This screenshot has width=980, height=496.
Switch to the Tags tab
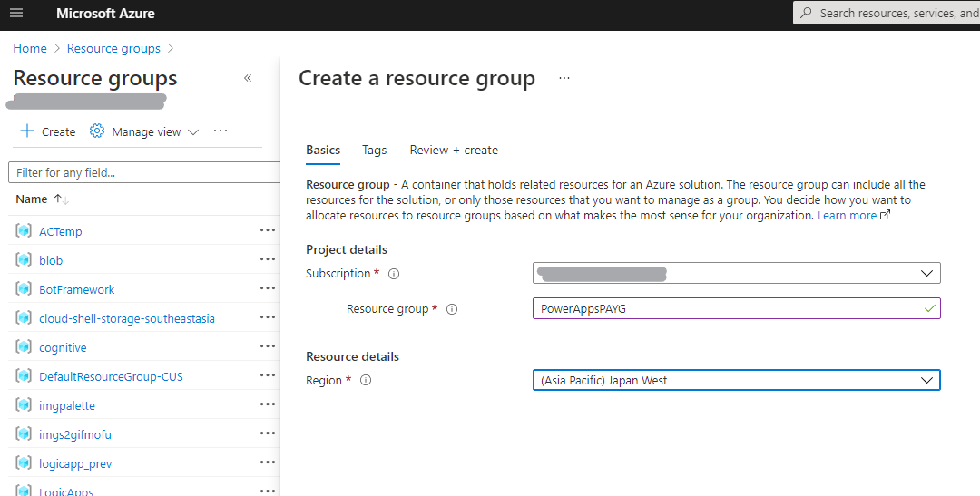(x=375, y=150)
